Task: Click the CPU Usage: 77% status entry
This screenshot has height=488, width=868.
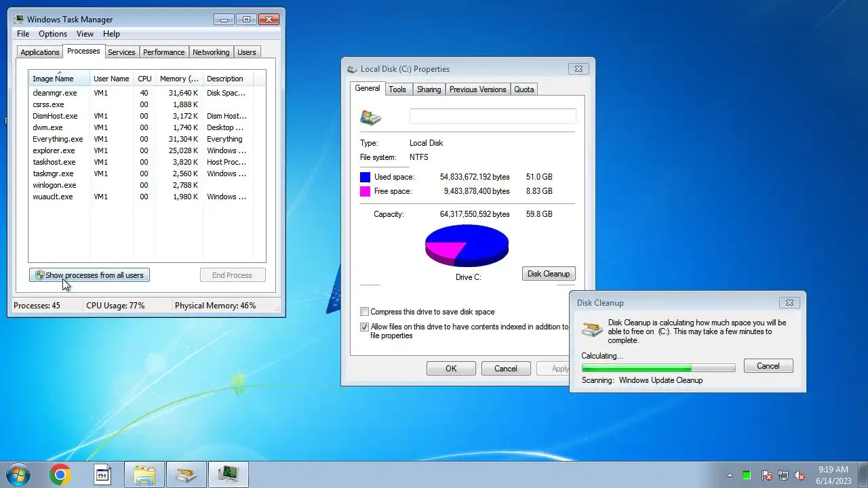Action: pos(115,306)
